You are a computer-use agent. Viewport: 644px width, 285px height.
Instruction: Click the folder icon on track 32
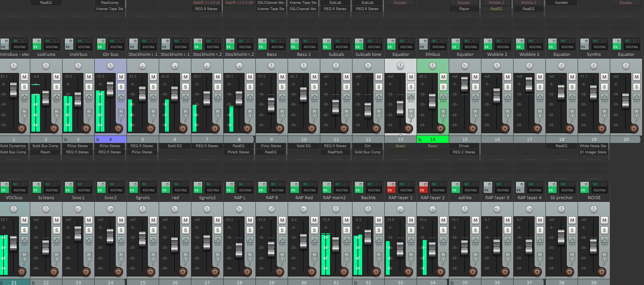356,283
